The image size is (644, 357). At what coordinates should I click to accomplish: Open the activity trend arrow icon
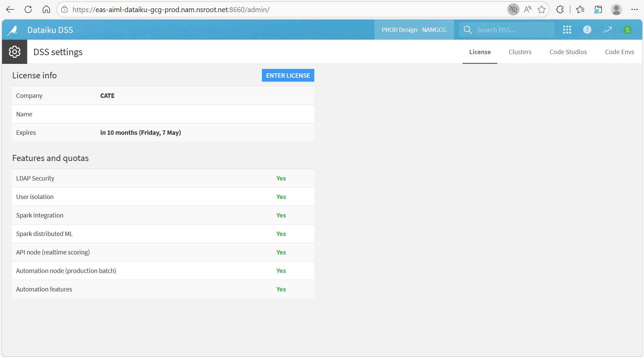(x=607, y=30)
